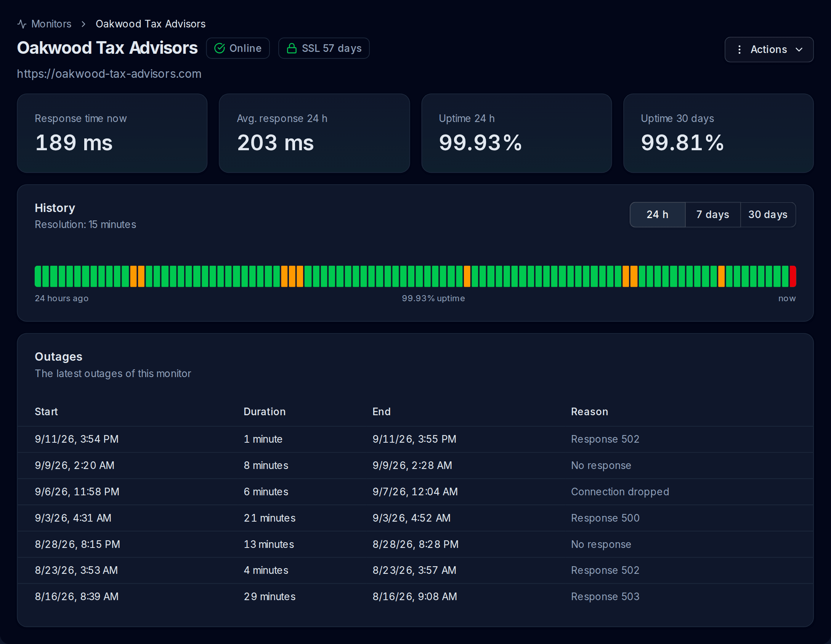Click the Reason column header
The width and height of the screenshot is (831, 644).
(x=589, y=412)
